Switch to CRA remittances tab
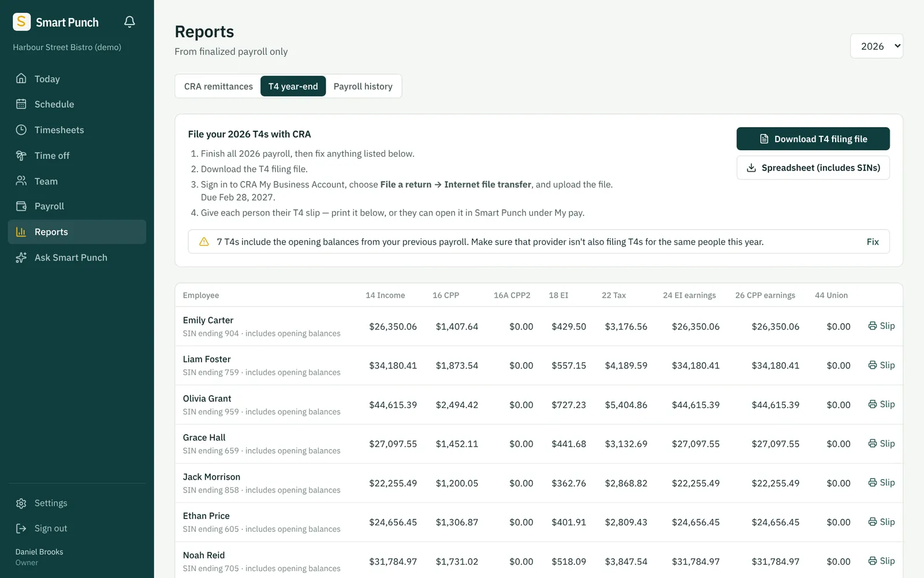 [218, 86]
